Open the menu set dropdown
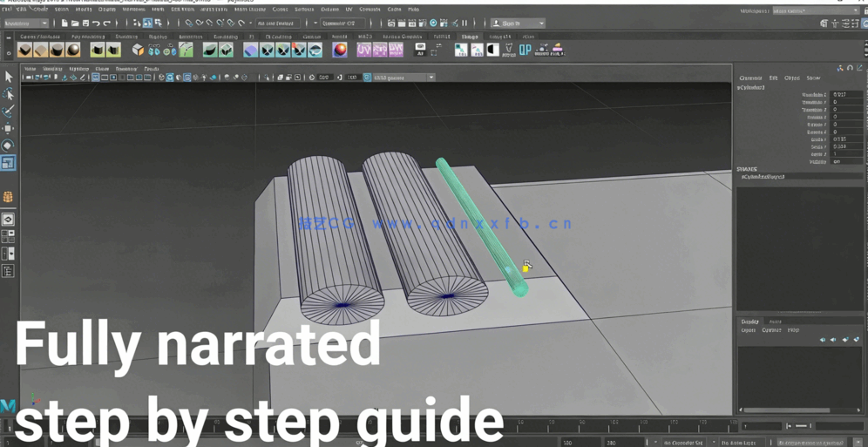 click(x=26, y=24)
